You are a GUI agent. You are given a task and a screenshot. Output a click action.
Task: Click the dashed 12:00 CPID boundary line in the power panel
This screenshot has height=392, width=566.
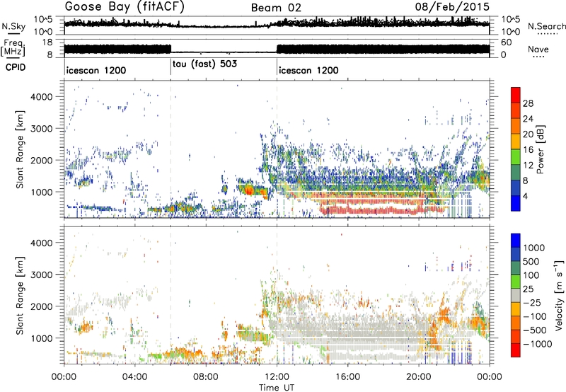tap(277, 149)
